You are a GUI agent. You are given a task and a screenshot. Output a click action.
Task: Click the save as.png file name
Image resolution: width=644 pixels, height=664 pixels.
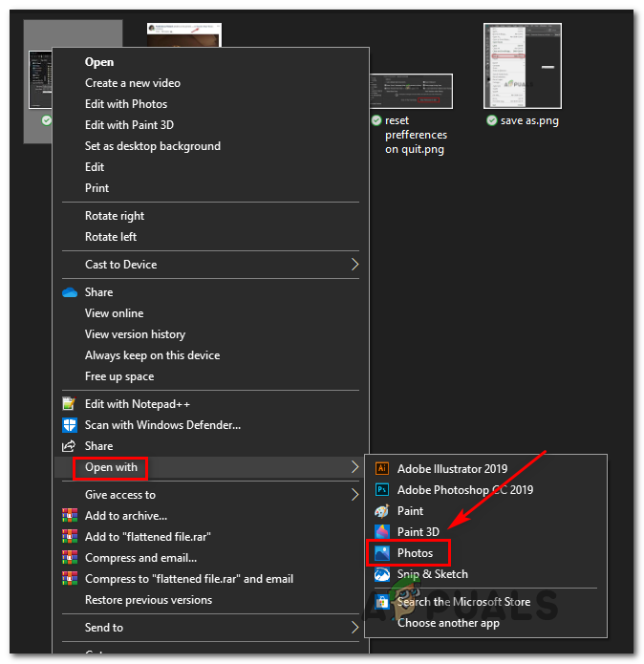[x=529, y=120]
